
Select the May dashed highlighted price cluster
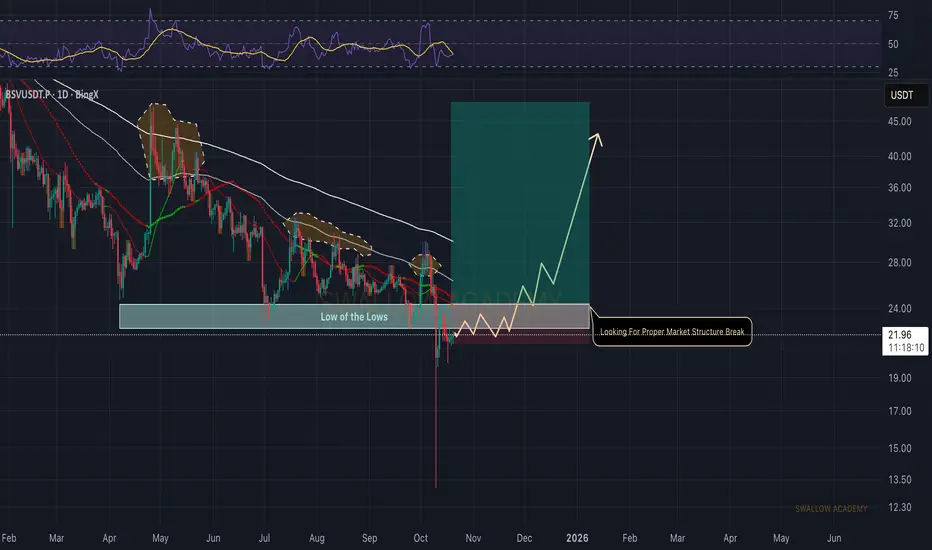[171, 143]
